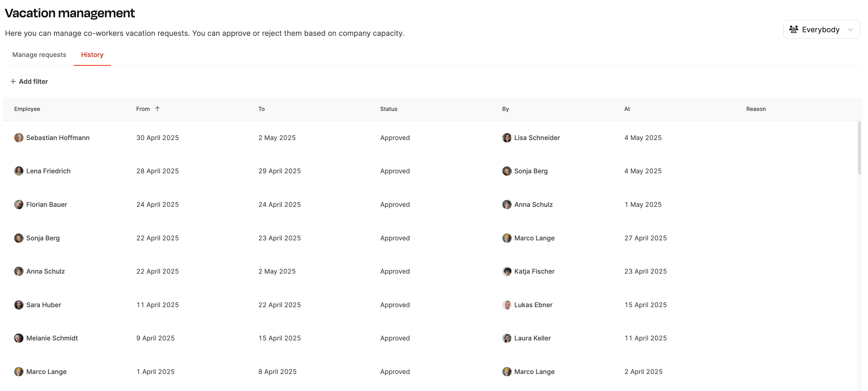Click the 9 April 2025 from date
This screenshot has width=868, height=391.
(x=155, y=338)
